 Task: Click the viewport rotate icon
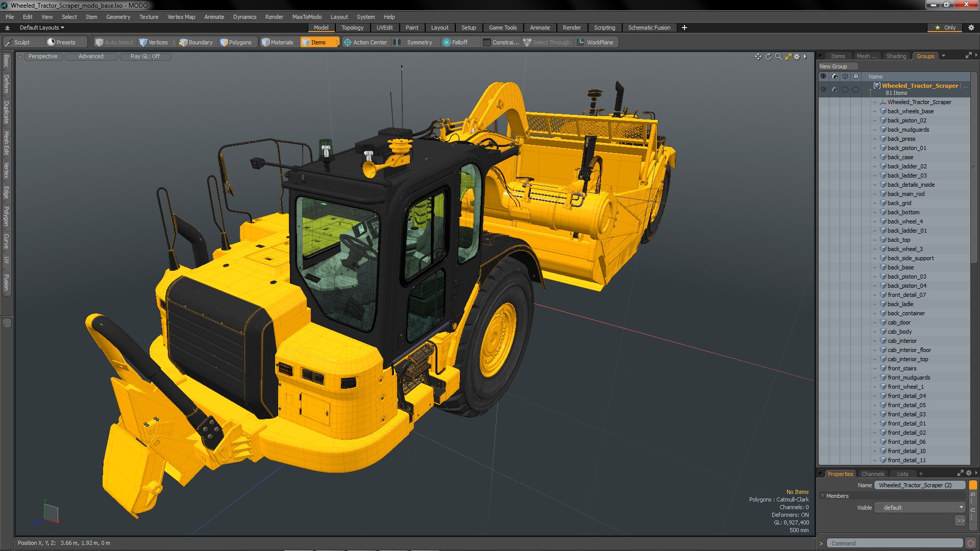[x=768, y=57]
